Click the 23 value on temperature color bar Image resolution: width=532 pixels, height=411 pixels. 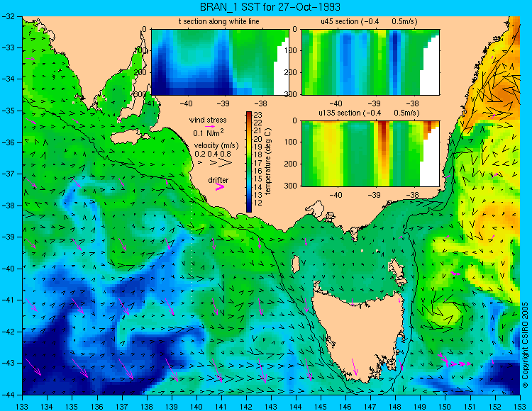258,115
